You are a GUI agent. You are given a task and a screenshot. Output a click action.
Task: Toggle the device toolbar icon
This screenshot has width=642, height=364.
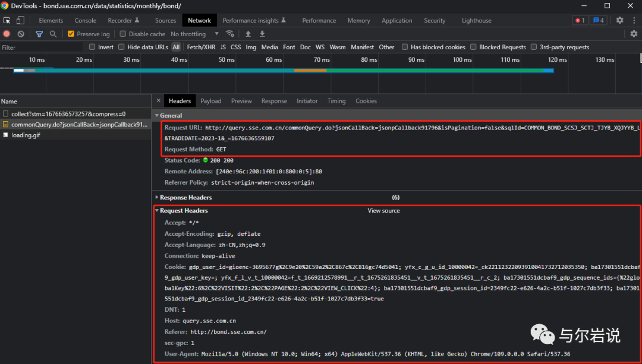[x=20, y=20]
